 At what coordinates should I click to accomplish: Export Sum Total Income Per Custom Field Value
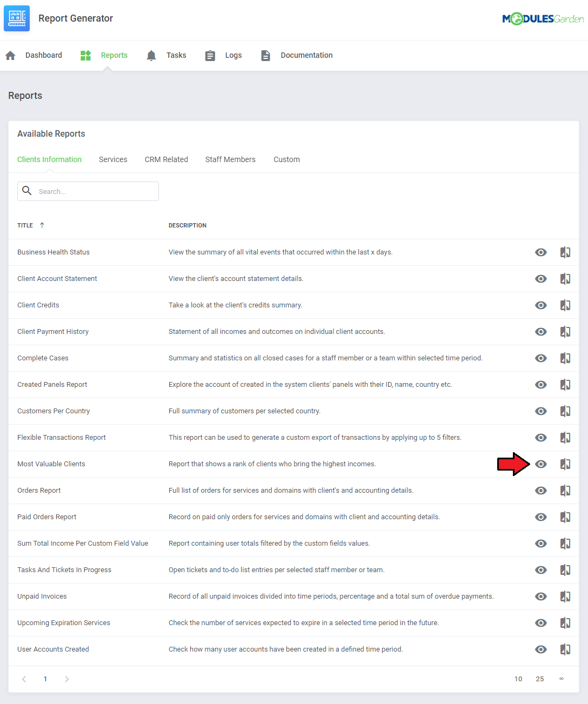click(565, 544)
